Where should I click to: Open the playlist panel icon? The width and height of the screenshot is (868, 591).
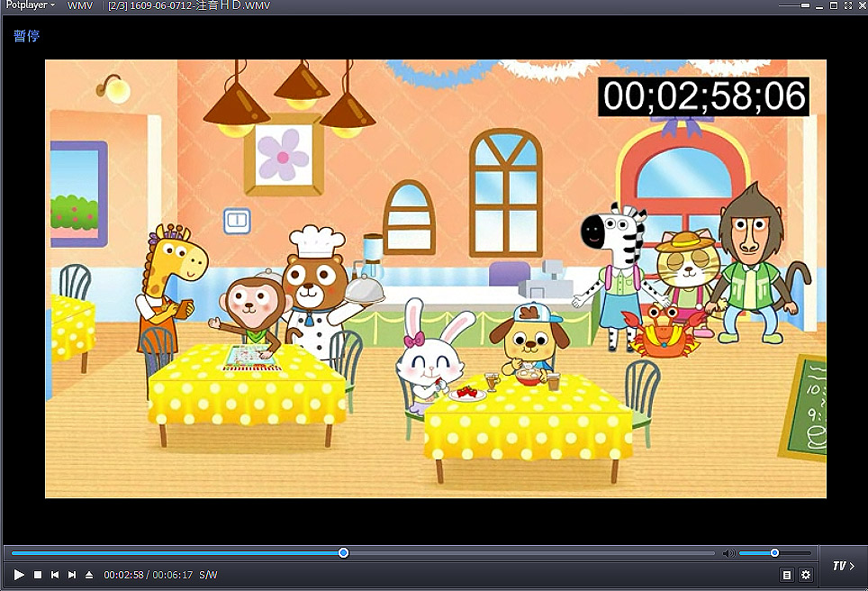(x=787, y=575)
